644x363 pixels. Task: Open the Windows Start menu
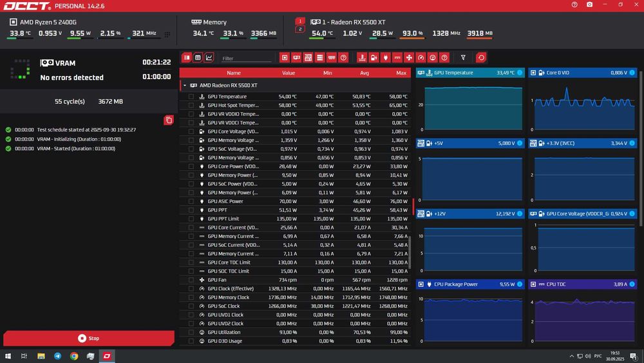[x=8, y=356]
